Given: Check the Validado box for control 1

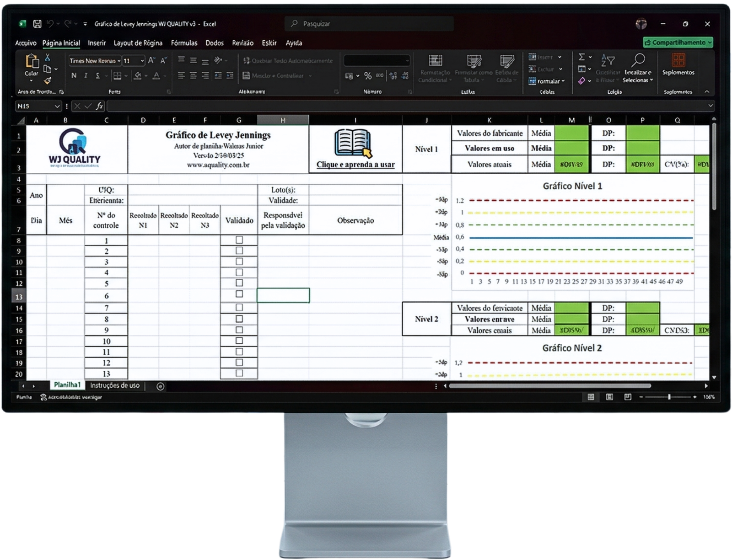Looking at the screenshot, I should click(x=239, y=240).
